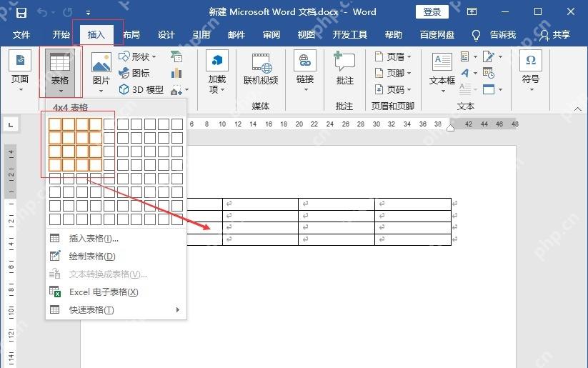
Task: Open the 加载项 add-ins menu
Action: (x=217, y=71)
